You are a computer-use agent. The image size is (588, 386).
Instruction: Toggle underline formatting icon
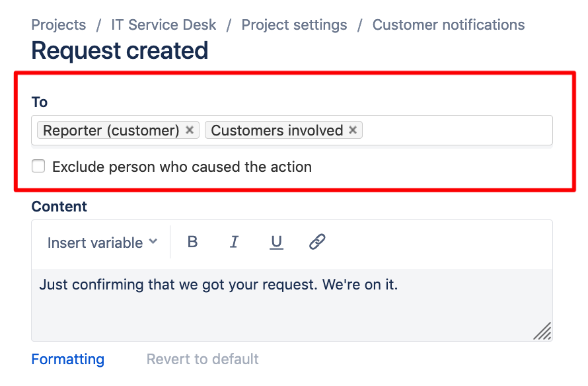[x=276, y=243]
